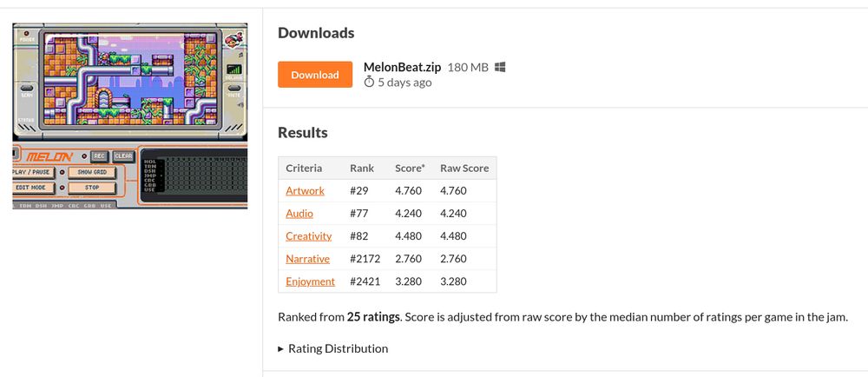The width and height of the screenshot is (868, 377).
Task: Click the MELON logo in the screenshot
Action: pos(49,156)
